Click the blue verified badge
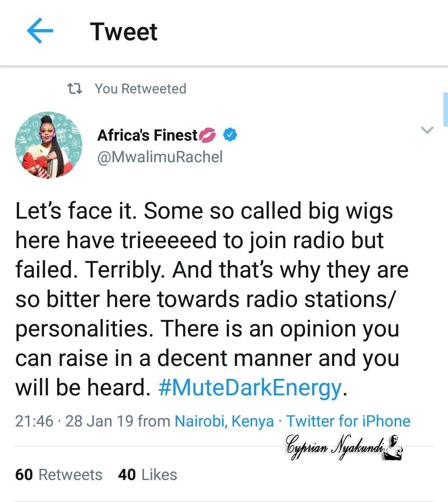 (230, 135)
